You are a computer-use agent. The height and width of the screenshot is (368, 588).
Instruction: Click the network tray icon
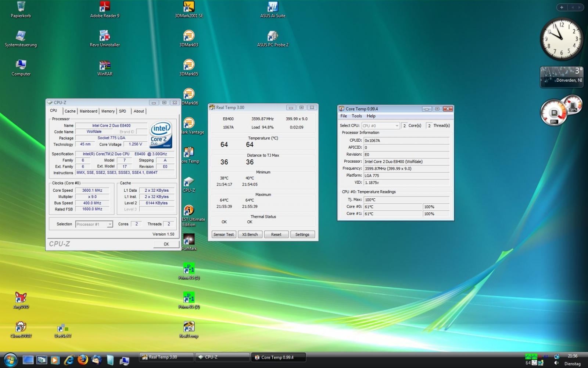pos(557,356)
